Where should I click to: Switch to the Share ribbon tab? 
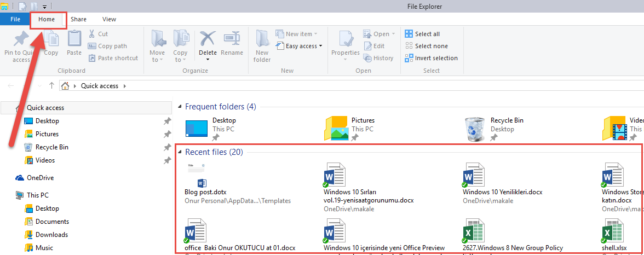[x=78, y=19]
